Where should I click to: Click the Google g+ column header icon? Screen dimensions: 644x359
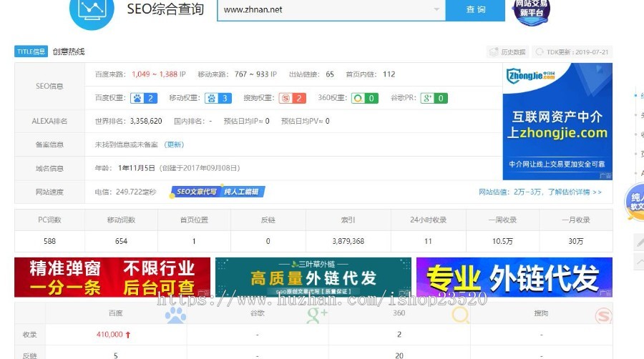point(317,315)
